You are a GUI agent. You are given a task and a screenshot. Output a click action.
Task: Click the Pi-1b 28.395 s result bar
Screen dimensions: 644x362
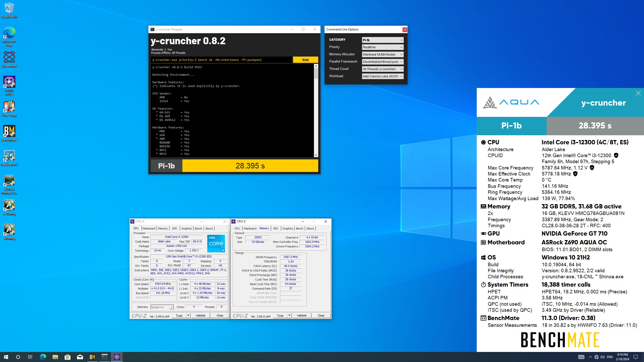point(234,166)
